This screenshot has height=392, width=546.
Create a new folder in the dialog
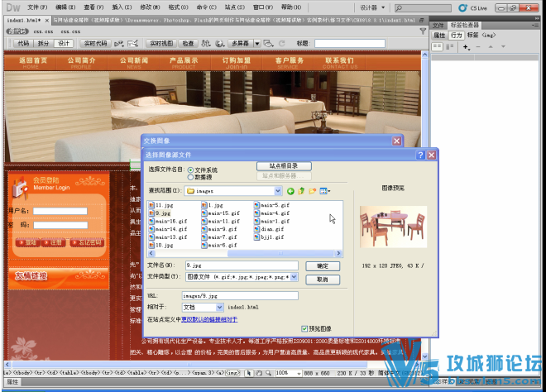[313, 191]
